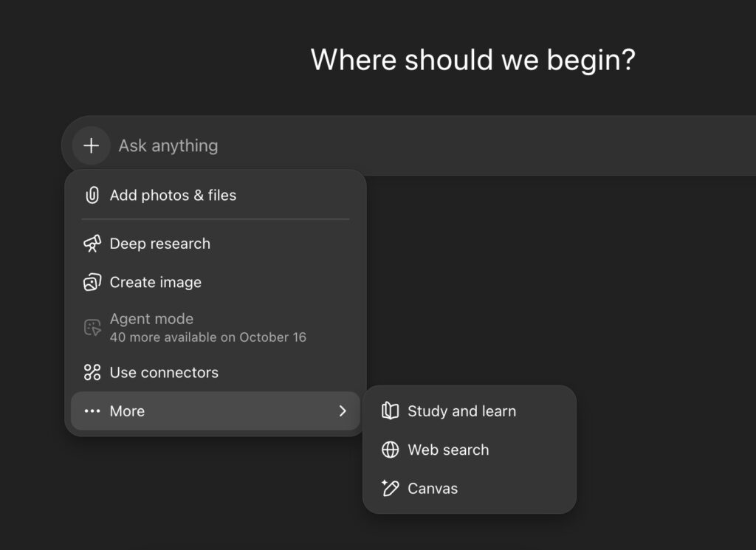
Task: Open Use connectors menu entry
Action: pyautogui.click(x=164, y=373)
